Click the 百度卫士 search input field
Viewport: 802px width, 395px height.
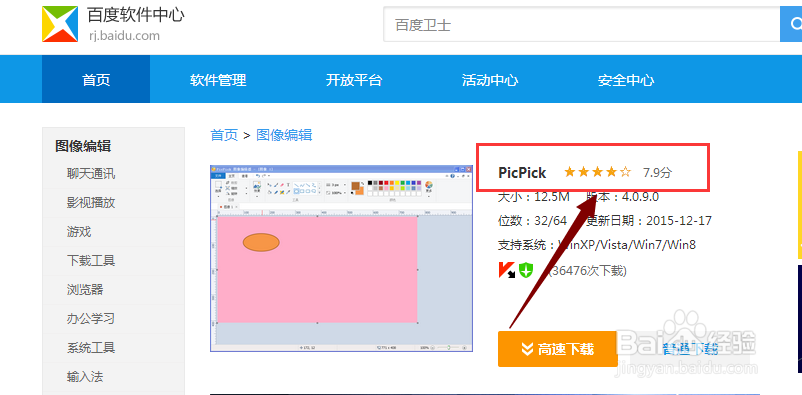582,24
